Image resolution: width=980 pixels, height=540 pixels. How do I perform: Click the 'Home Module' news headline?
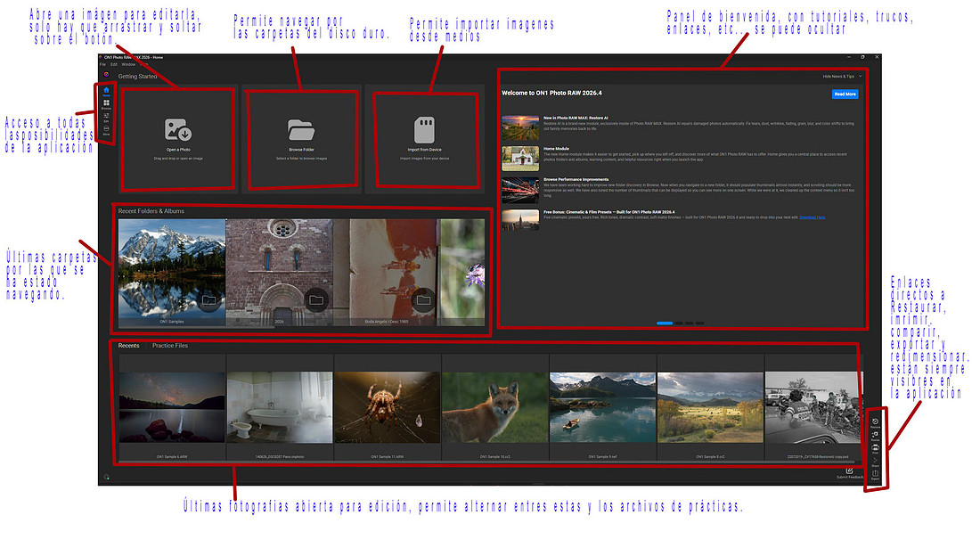(556, 149)
